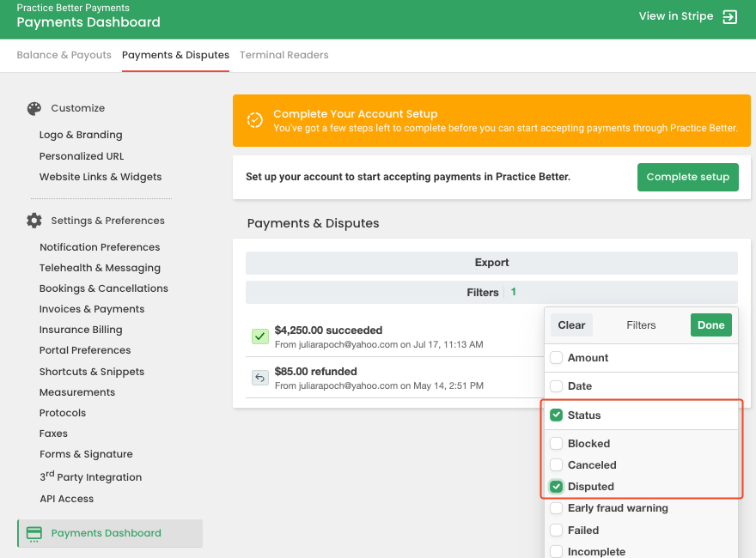Image resolution: width=756 pixels, height=558 pixels.
Task: Enable the Amount filter checkbox
Action: (x=557, y=357)
